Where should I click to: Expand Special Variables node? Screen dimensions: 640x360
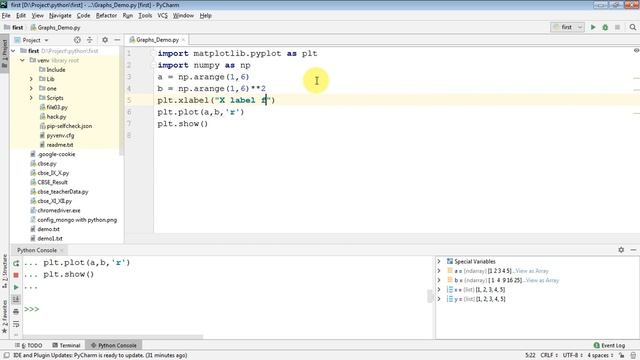tap(439, 261)
